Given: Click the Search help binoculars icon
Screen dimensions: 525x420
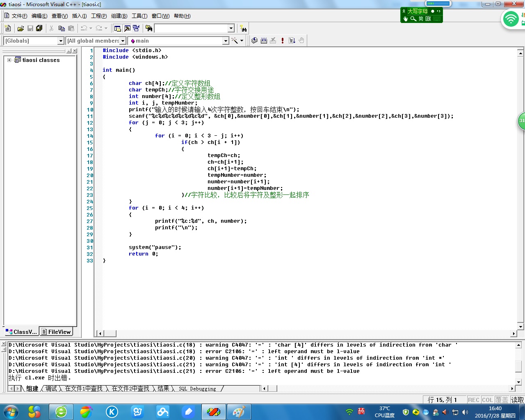Looking at the screenshot, I should click(243, 28).
